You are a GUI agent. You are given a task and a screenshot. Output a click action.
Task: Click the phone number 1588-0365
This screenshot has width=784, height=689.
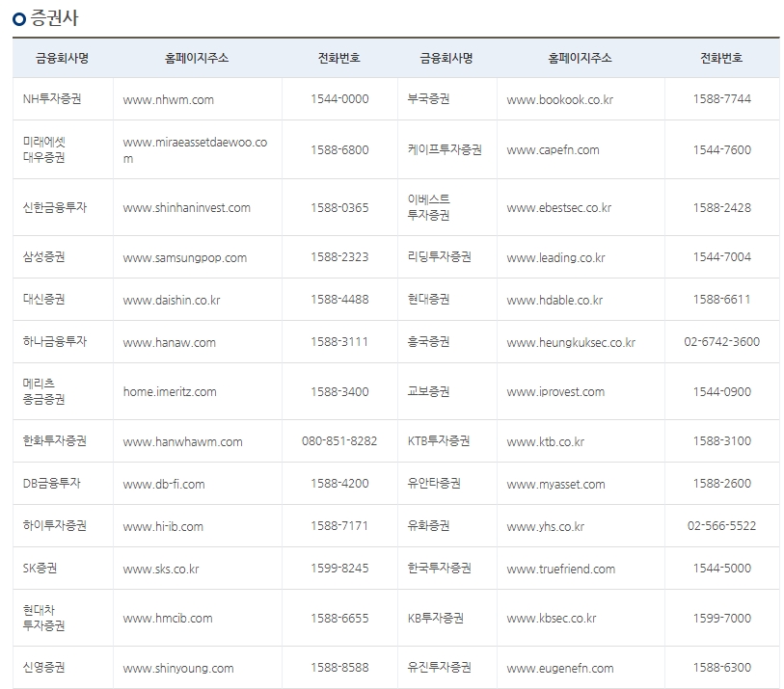click(x=339, y=208)
